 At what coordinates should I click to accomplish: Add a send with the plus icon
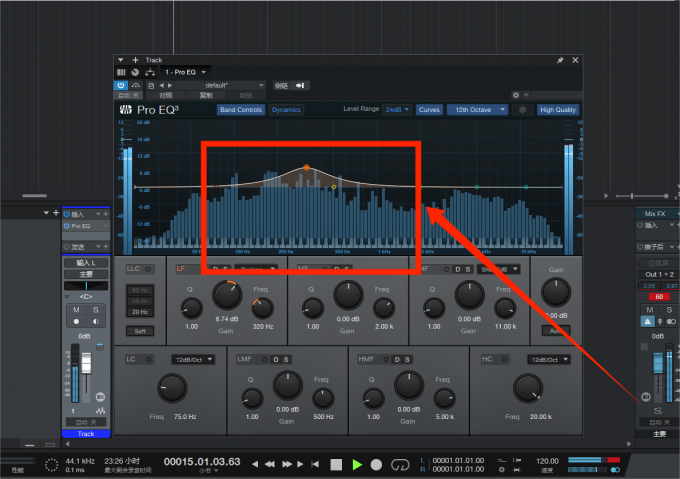pyautogui.click(x=105, y=247)
